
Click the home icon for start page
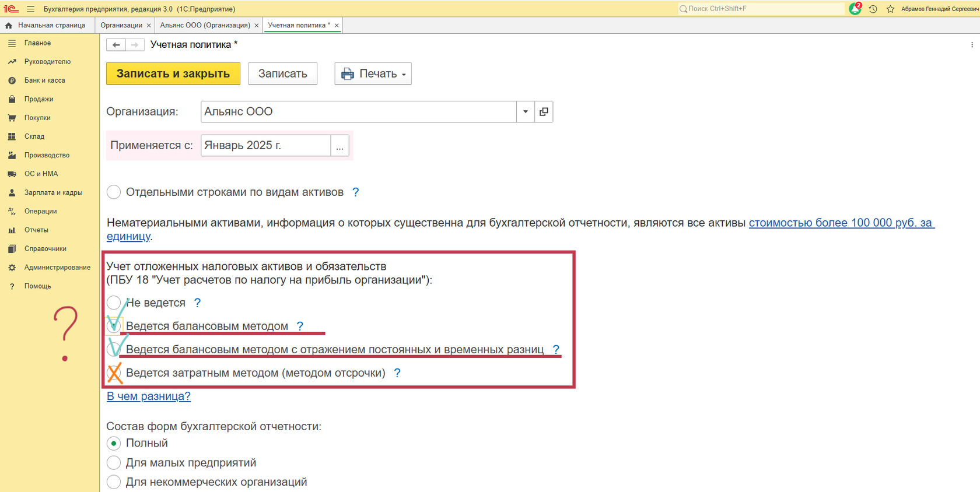9,26
